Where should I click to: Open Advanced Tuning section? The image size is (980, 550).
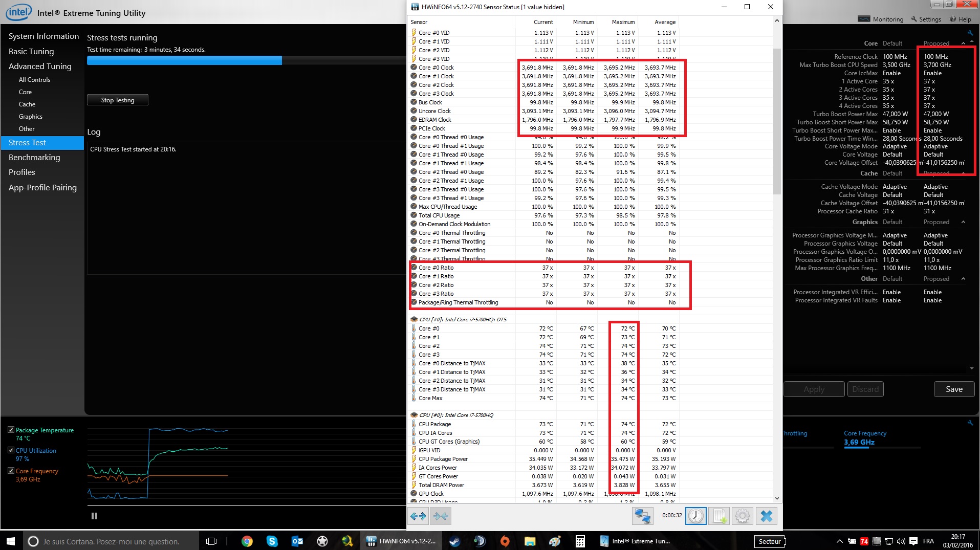[x=40, y=67]
